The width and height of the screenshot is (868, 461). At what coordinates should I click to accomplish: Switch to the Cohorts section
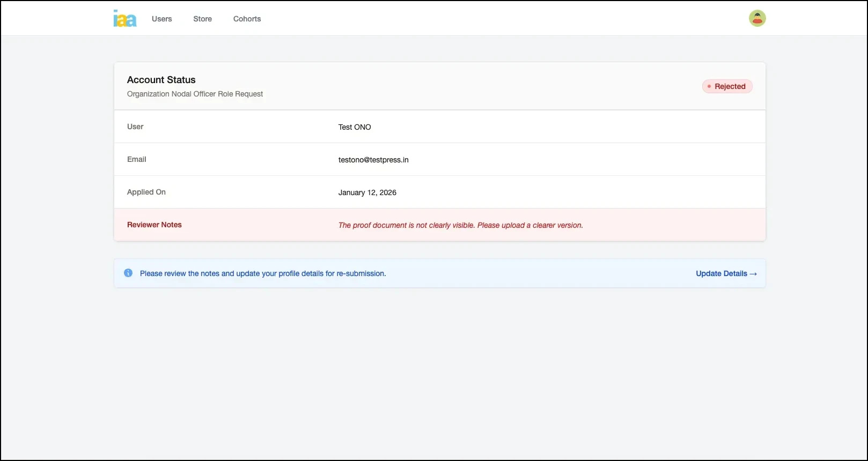247,19
